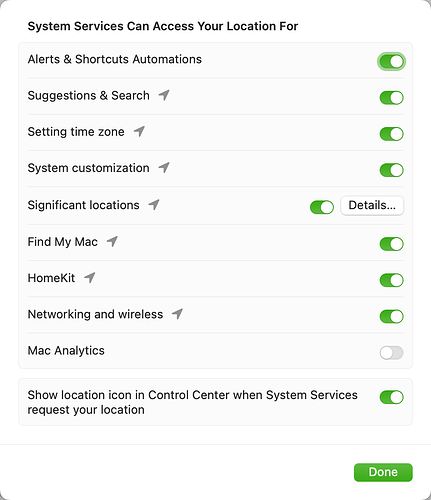431x500 pixels.
Task: Click location arrow icon next to HomeKit
Action: pyautogui.click(x=90, y=277)
